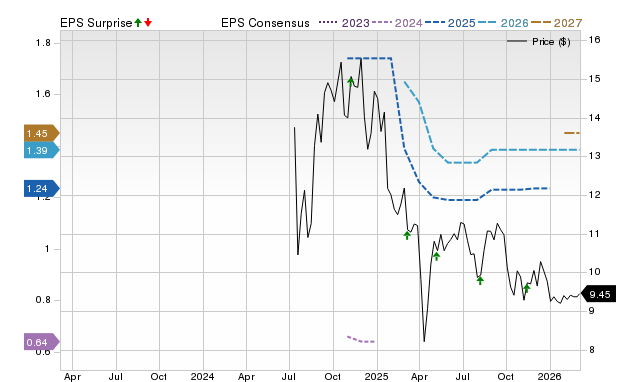Select the 2024 consensus legend entry
This screenshot has height=382, width=640.
(x=397, y=23)
